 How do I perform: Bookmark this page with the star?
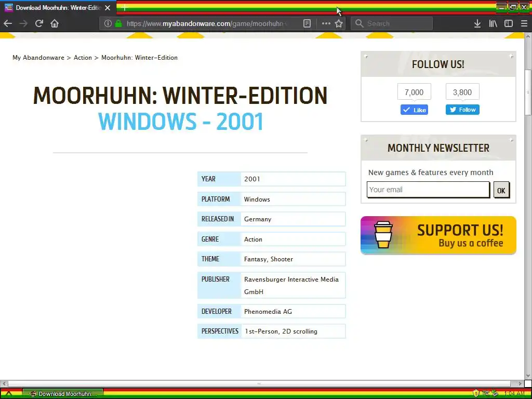339,23
